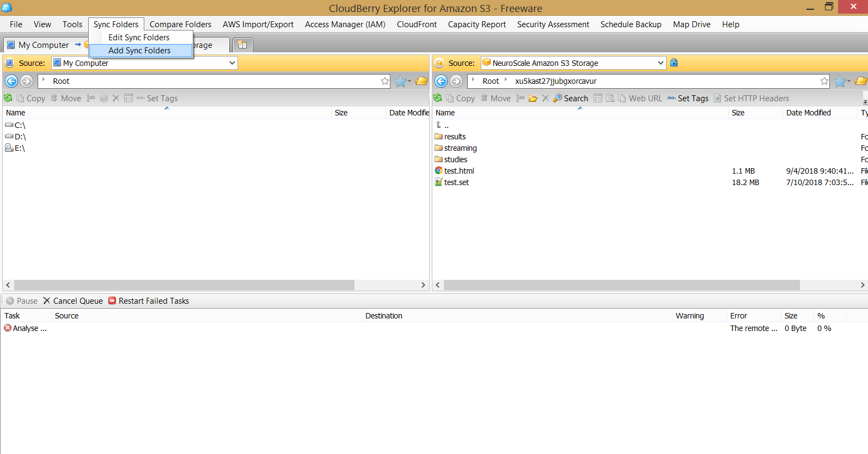Click Restart Failed Tasks button
Screen dimensions: 868x454
coord(149,301)
